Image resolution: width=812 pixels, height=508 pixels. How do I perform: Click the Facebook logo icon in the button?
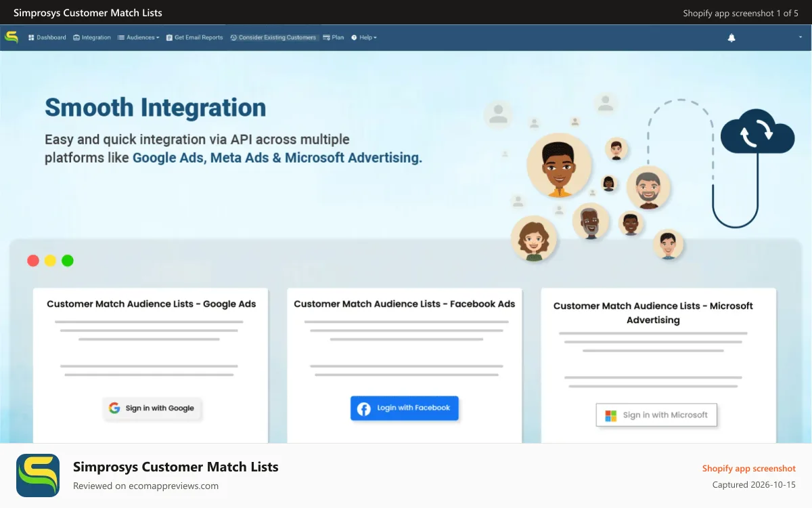(364, 408)
